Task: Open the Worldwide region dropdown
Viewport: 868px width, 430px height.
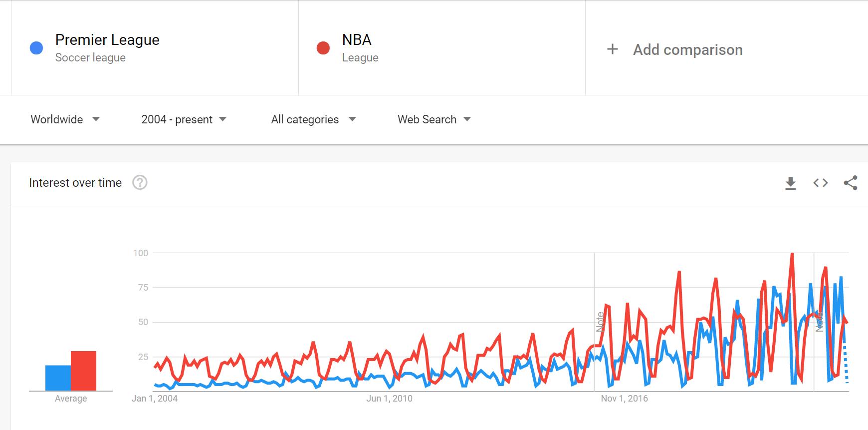Action: [x=66, y=119]
